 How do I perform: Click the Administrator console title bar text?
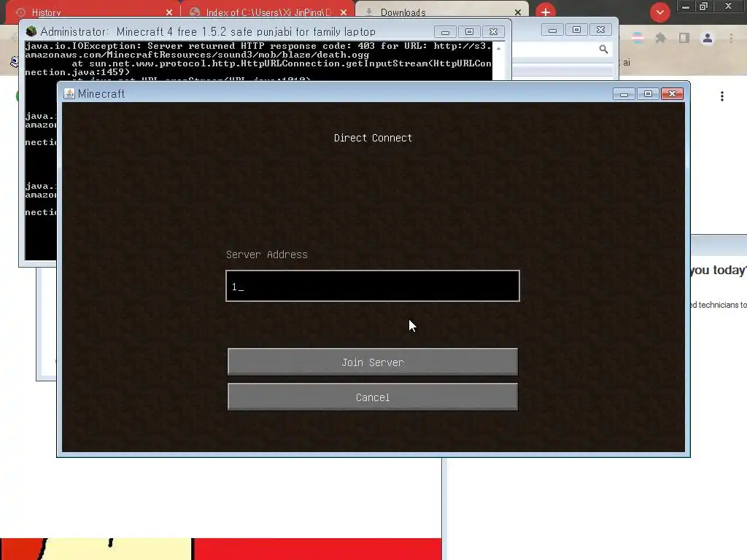click(x=208, y=32)
